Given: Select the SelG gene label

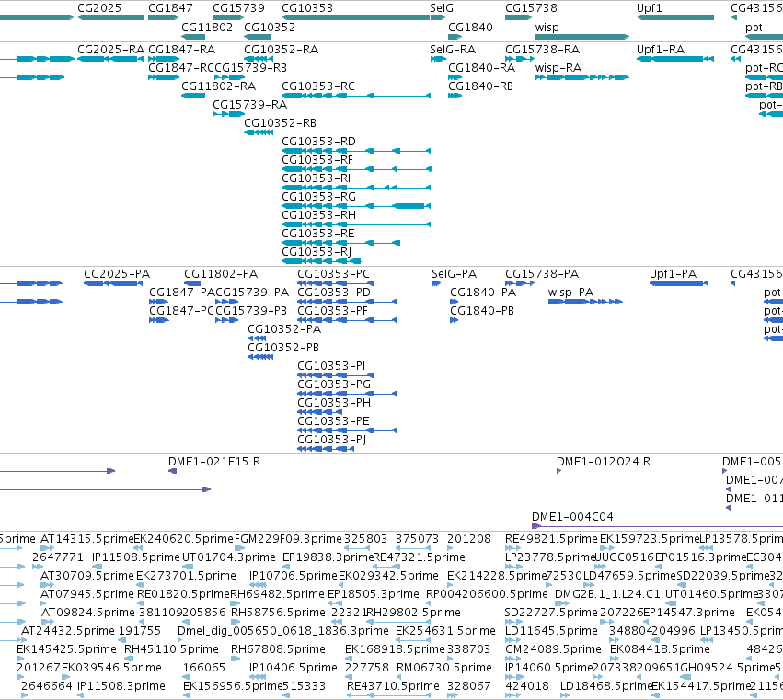Looking at the screenshot, I should tap(442, 8).
